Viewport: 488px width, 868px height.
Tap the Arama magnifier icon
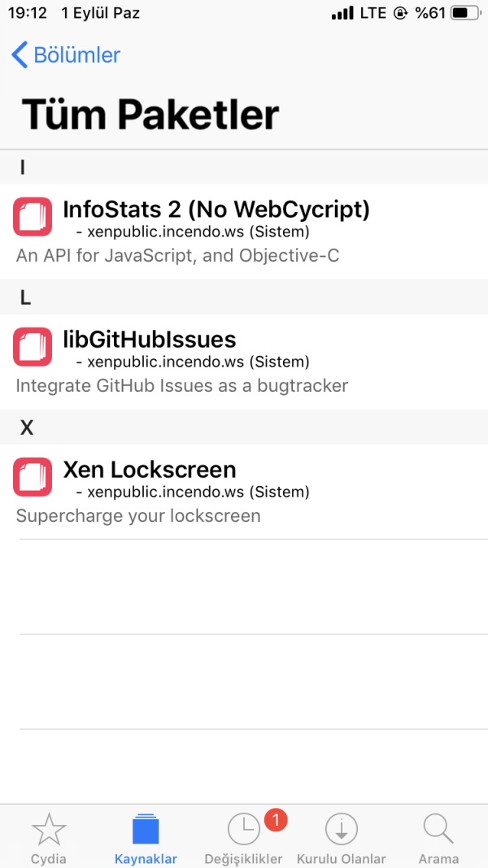(438, 831)
